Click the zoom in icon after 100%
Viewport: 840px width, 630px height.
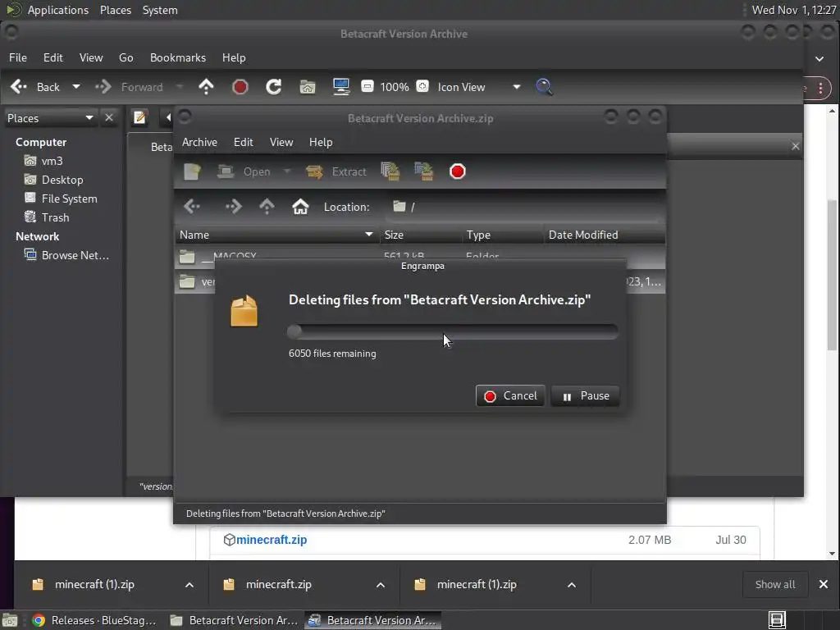coord(422,86)
